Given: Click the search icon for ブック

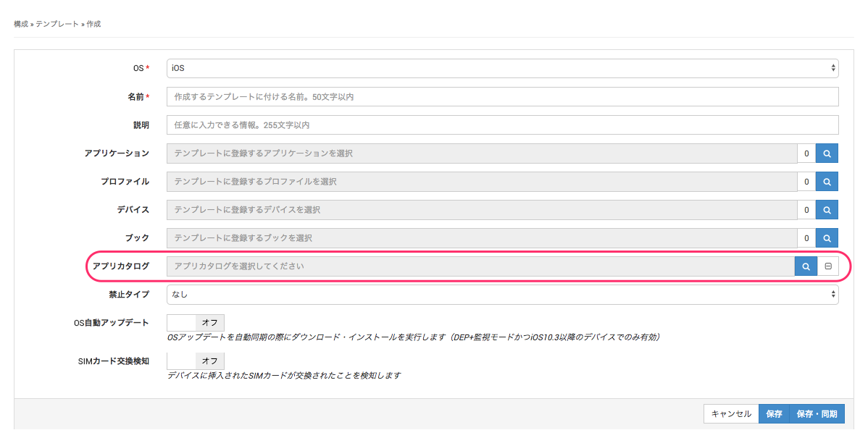Looking at the screenshot, I should tap(827, 238).
